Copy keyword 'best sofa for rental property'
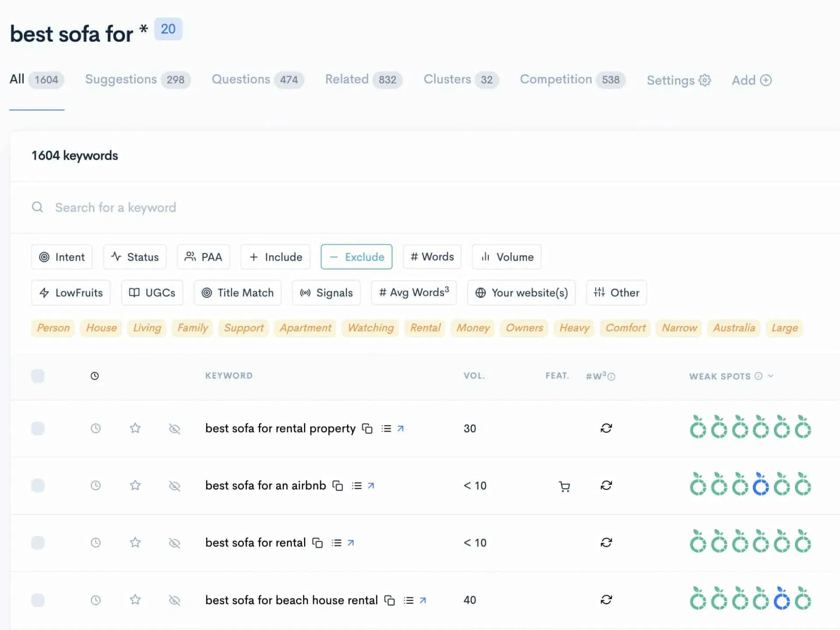Viewport: 840px width, 630px height. tap(367, 429)
